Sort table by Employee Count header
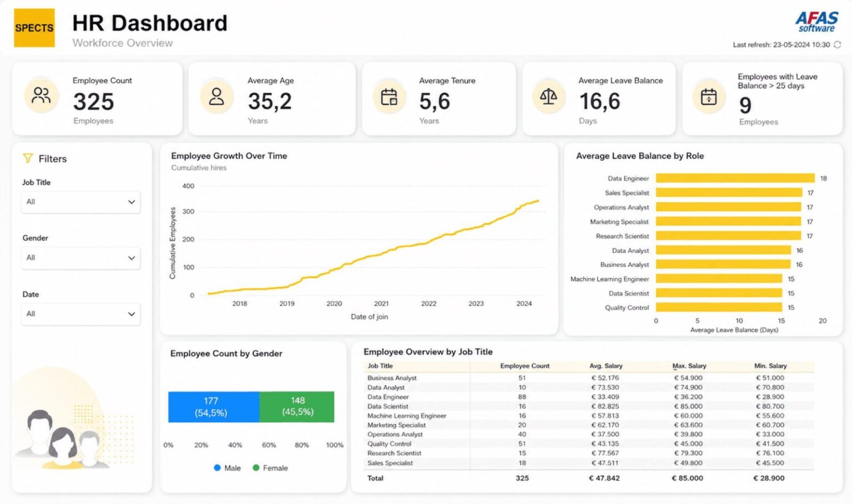Image resolution: width=852 pixels, height=504 pixels. (x=525, y=366)
